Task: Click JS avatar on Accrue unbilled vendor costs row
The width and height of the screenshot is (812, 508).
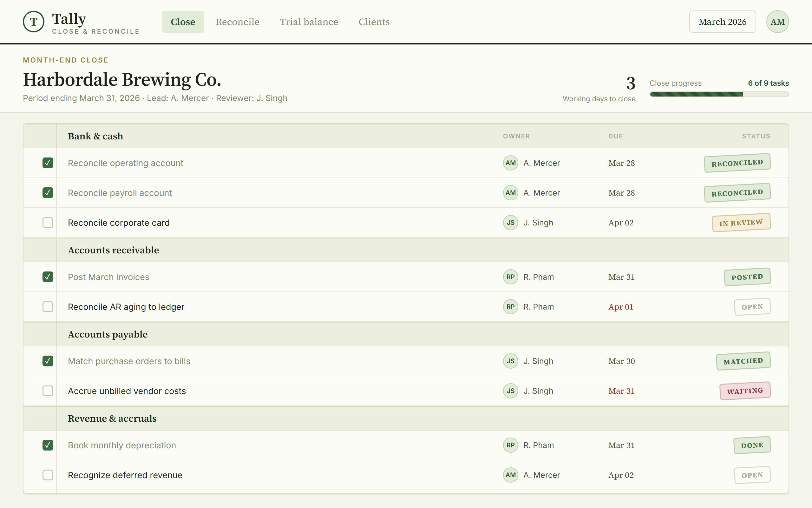Action: pyautogui.click(x=510, y=391)
